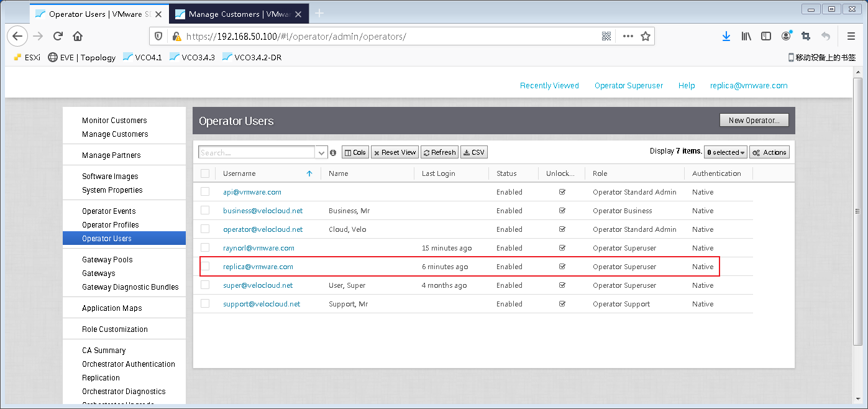Click the grayed undo arrow toolbar icon
This screenshot has width=868, height=409.
tap(826, 36)
